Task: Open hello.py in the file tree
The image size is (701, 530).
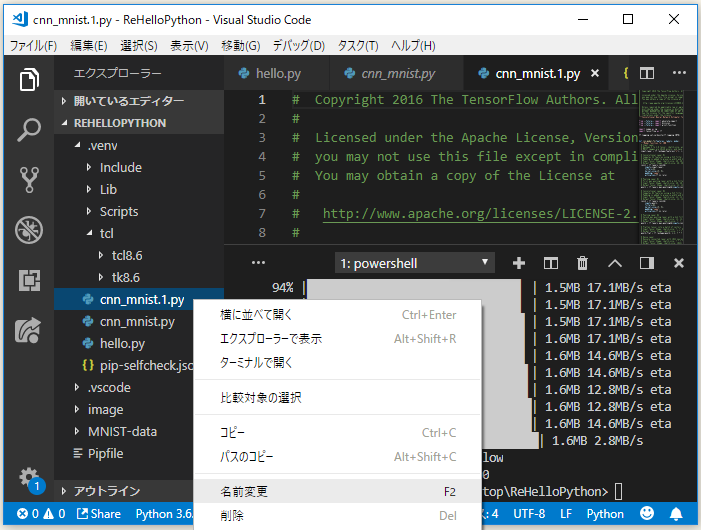Action: (x=123, y=343)
